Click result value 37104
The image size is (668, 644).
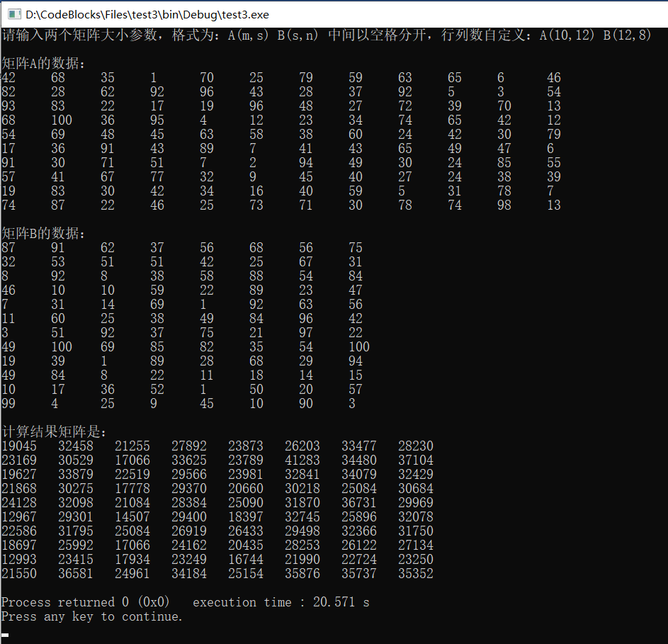pos(415,461)
